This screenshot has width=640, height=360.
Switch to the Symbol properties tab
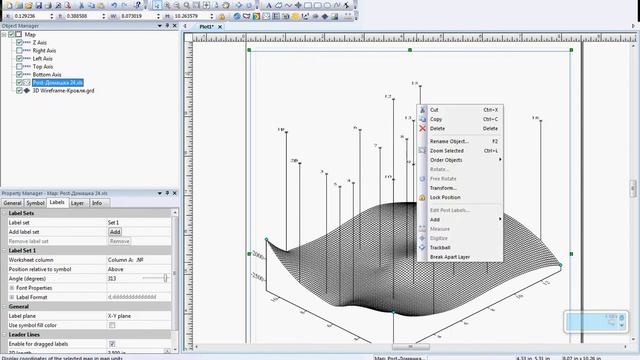pos(35,203)
